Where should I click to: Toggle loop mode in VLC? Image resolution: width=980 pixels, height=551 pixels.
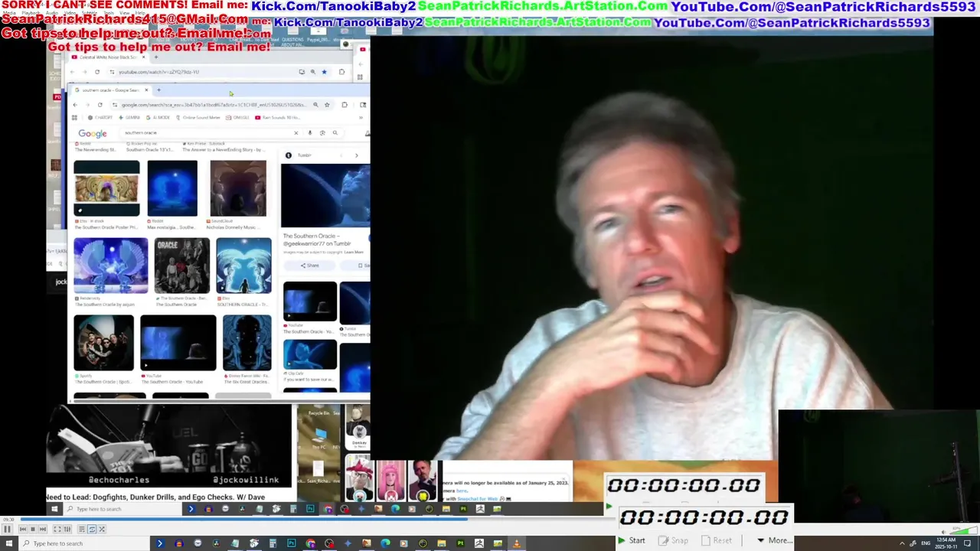[x=92, y=529]
